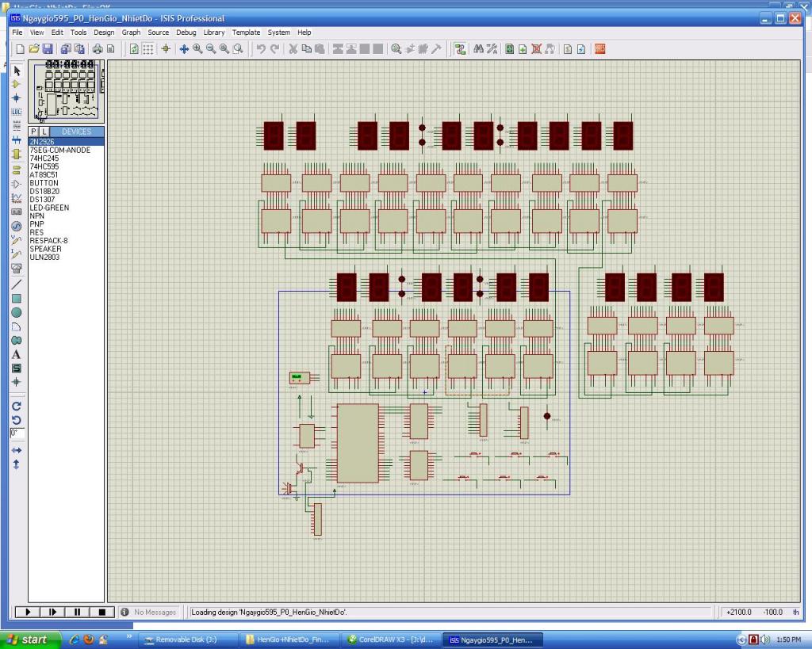Toggle the wire autorouter button
The height and width of the screenshot is (649, 812).
click(x=460, y=49)
